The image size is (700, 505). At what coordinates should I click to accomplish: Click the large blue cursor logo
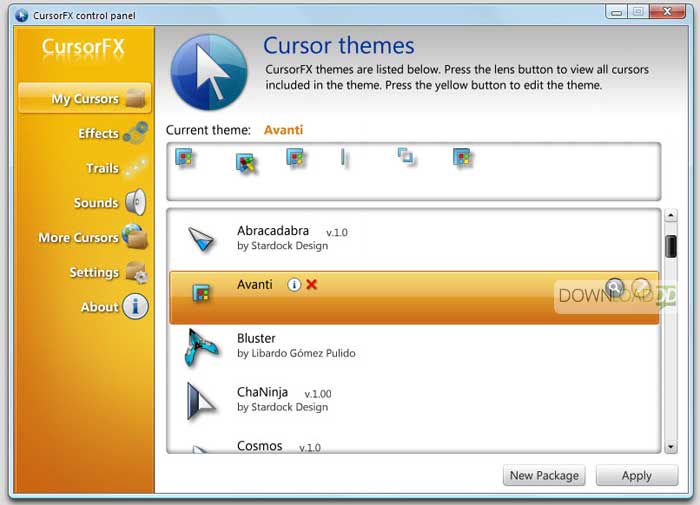pyautogui.click(x=209, y=72)
